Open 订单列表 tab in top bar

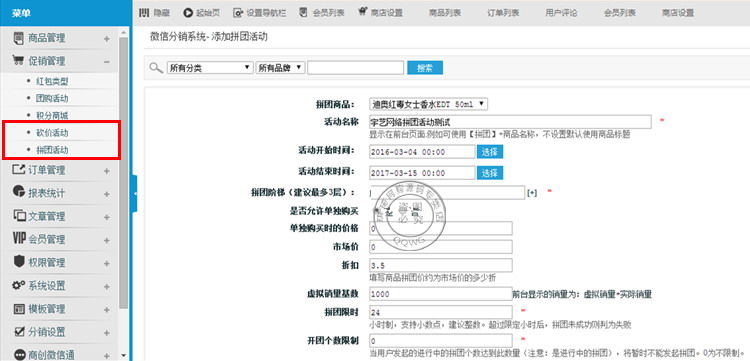tap(503, 13)
